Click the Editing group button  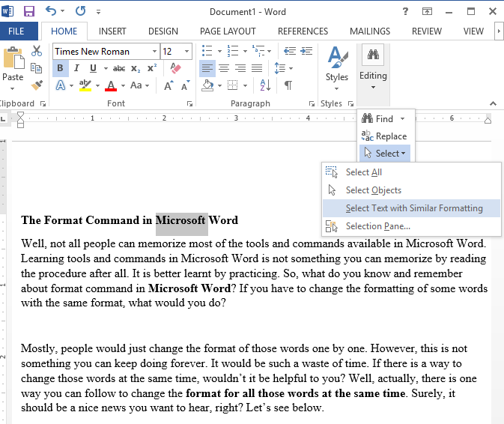coord(373,68)
